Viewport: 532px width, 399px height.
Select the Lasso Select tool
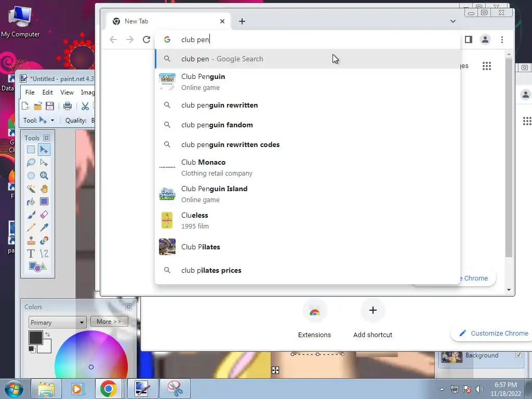31,163
